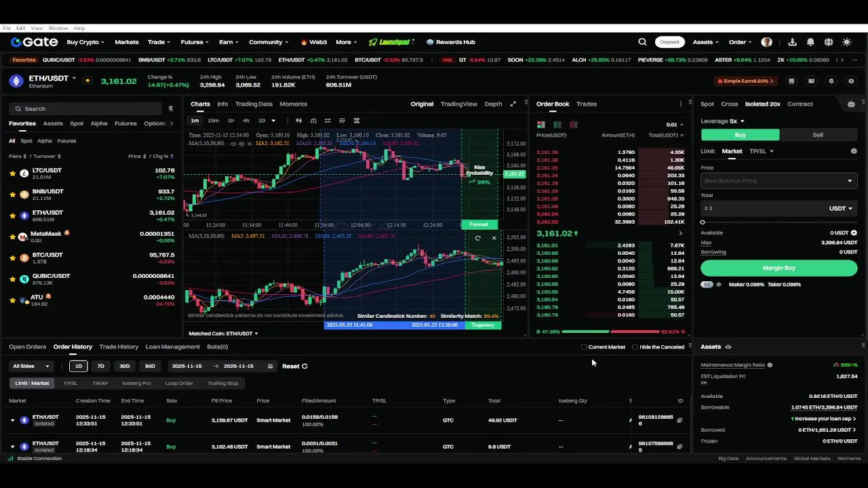Enable the Hide the Canceled checkbox
The image size is (868, 488).
pos(635,347)
